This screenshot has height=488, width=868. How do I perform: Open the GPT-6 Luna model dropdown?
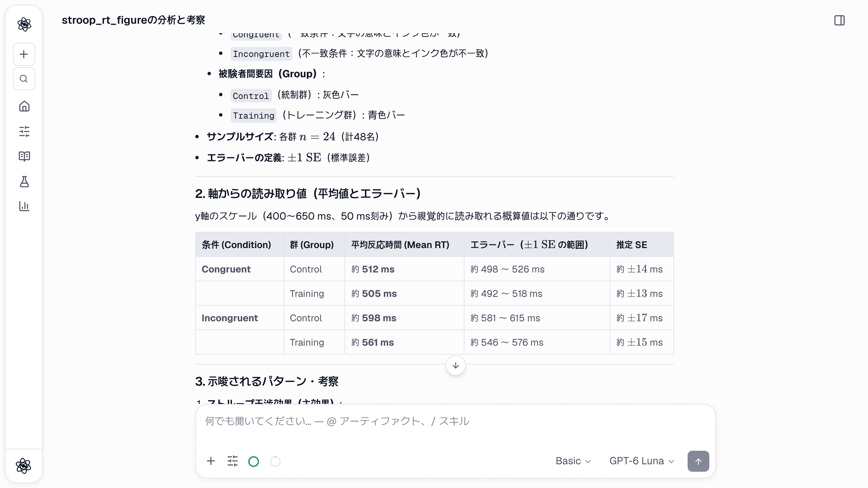coord(642,461)
